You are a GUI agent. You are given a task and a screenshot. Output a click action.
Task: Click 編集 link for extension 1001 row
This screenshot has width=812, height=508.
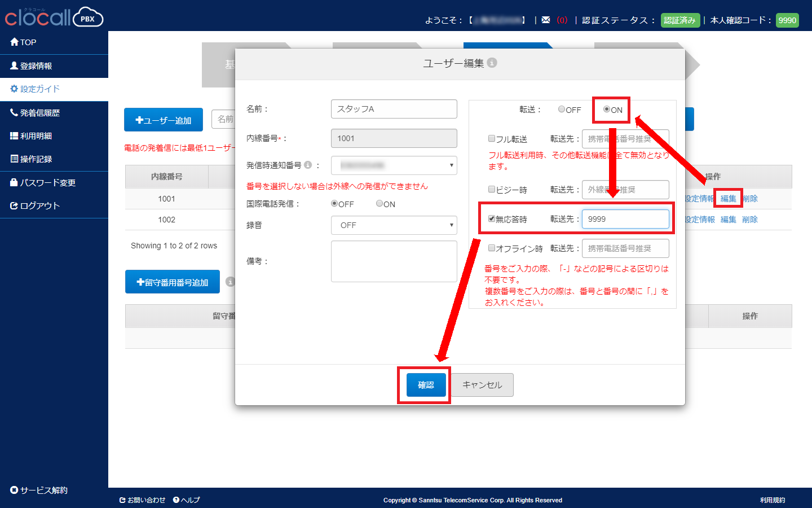click(729, 199)
